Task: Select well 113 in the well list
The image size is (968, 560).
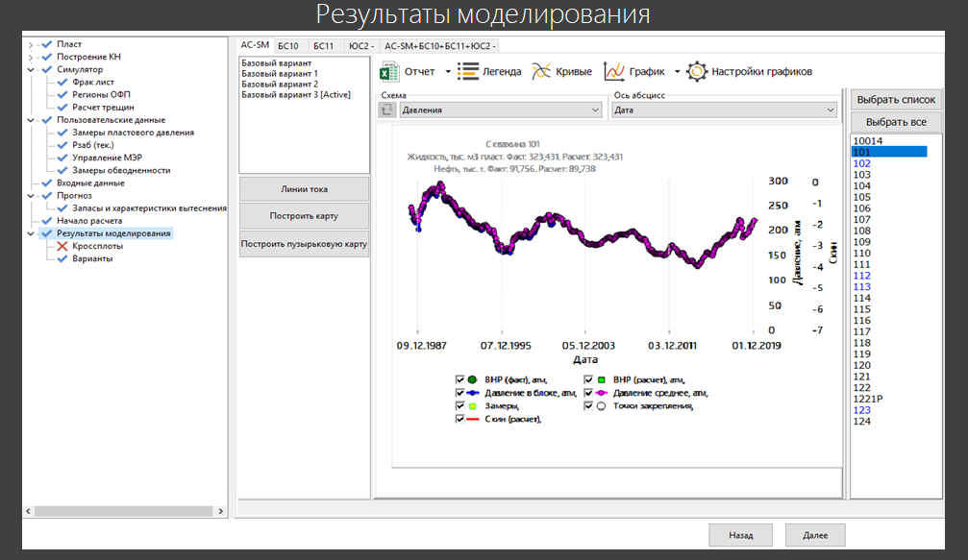Action: point(862,287)
